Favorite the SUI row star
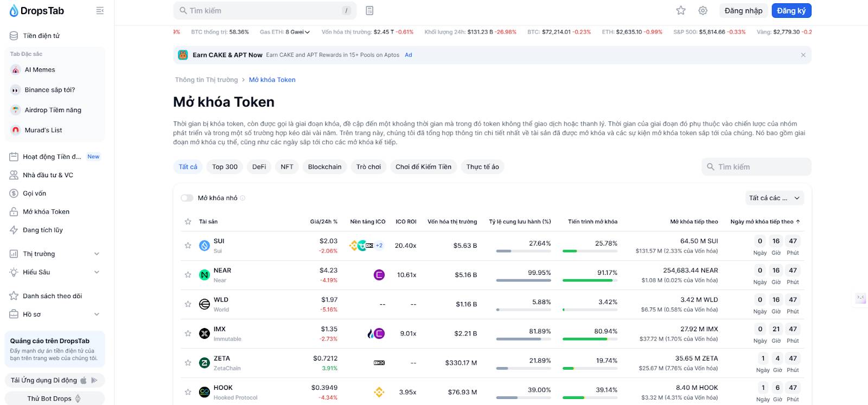Viewport: 868px width, 405px height. pyautogui.click(x=188, y=246)
